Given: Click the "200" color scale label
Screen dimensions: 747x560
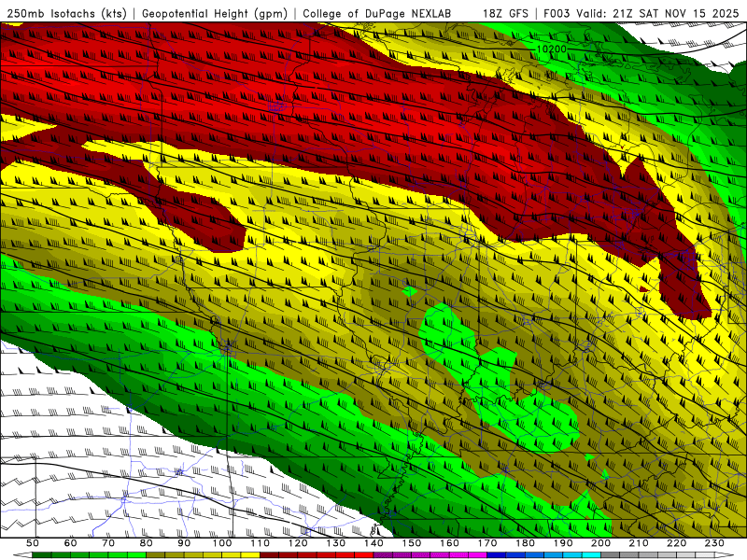Looking at the screenshot, I should (x=600, y=543).
